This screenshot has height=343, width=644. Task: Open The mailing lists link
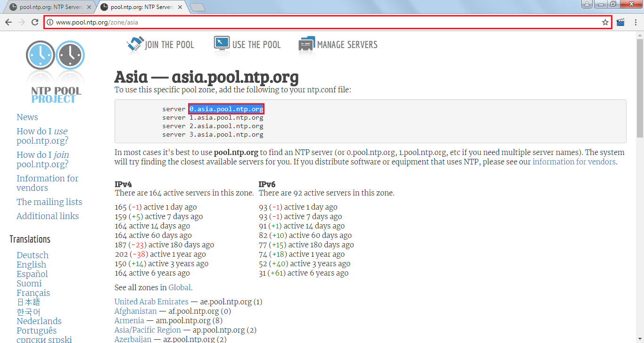coord(50,202)
